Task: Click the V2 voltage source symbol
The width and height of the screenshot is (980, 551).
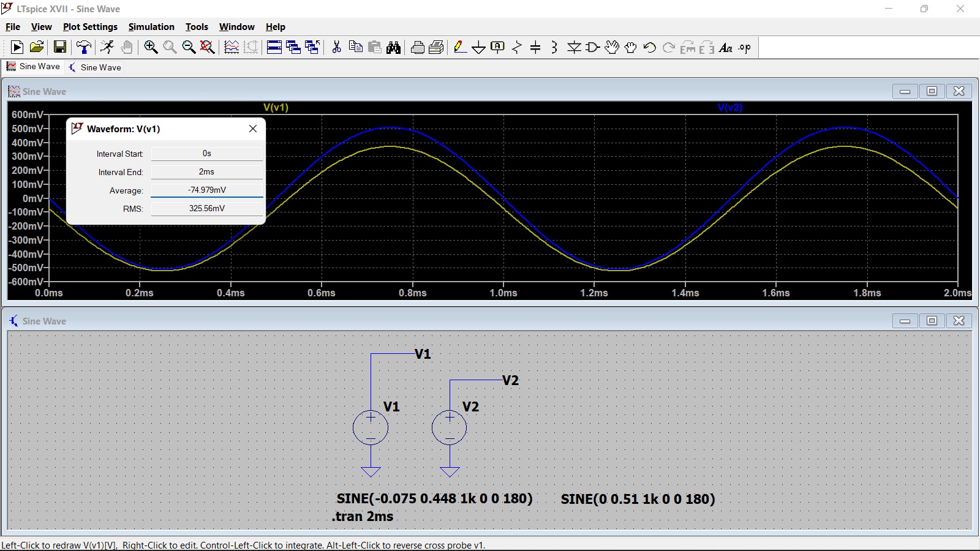Action: tap(450, 427)
